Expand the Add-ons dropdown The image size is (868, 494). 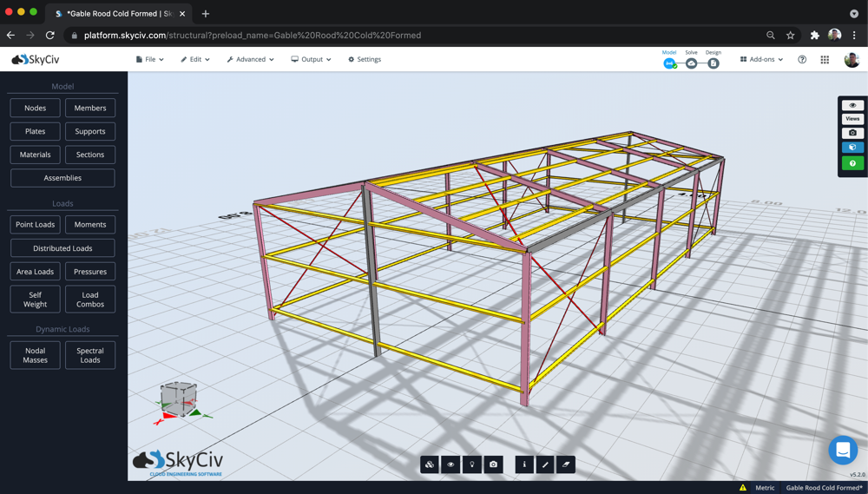[x=762, y=59]
